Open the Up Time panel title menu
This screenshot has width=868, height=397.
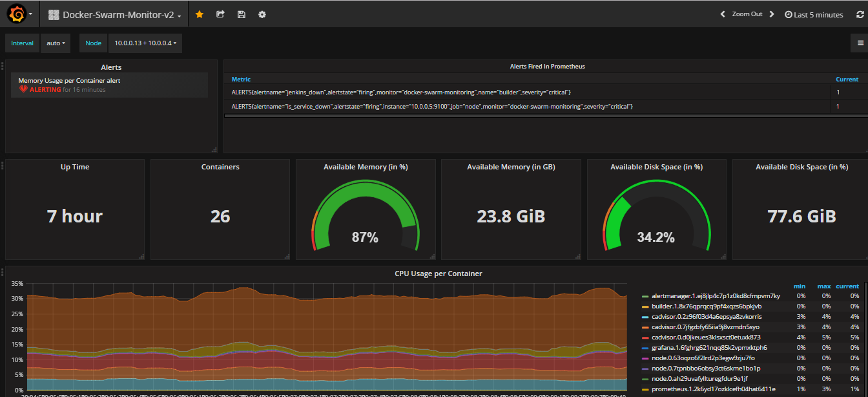75,167
